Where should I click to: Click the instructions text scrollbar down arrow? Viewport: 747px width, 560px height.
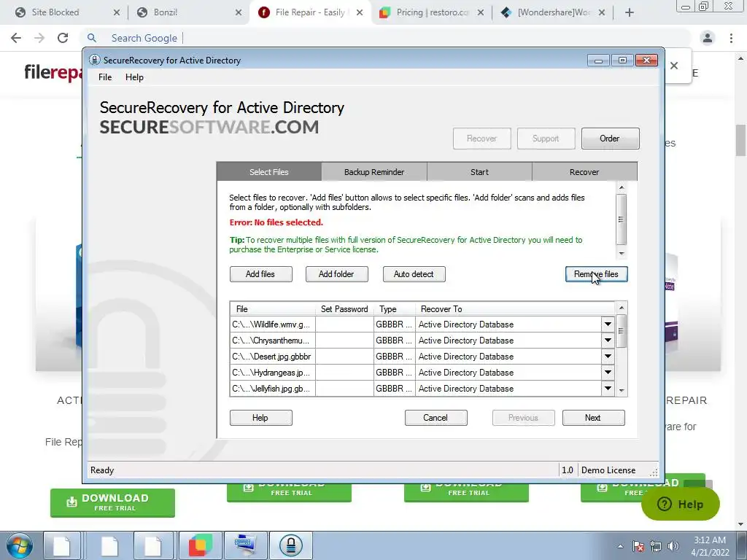pos(622,253)
